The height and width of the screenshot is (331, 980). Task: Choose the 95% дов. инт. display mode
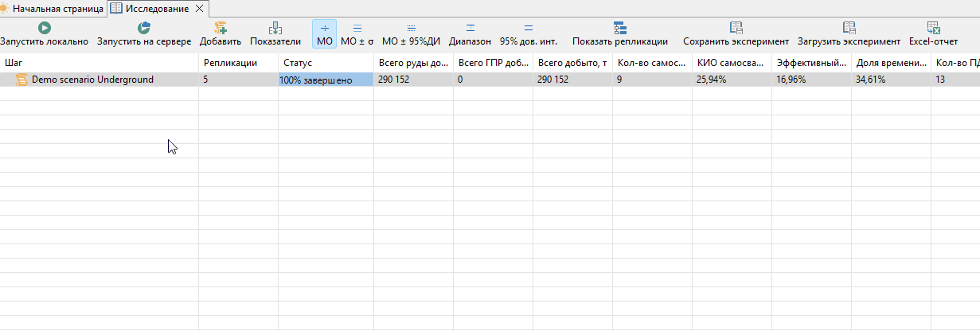(x=529, y=34)
